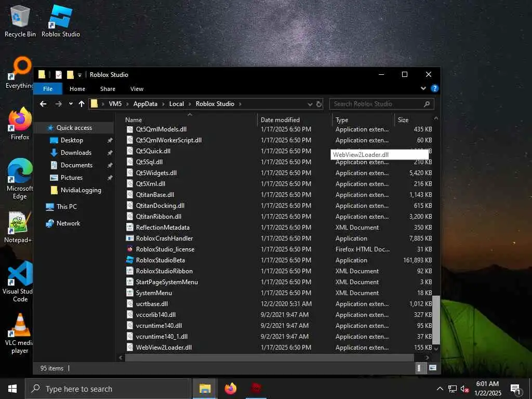Select NvidiaLogging folder in navigation pane
Screen dimensions: 532x399
pos(81,190)
